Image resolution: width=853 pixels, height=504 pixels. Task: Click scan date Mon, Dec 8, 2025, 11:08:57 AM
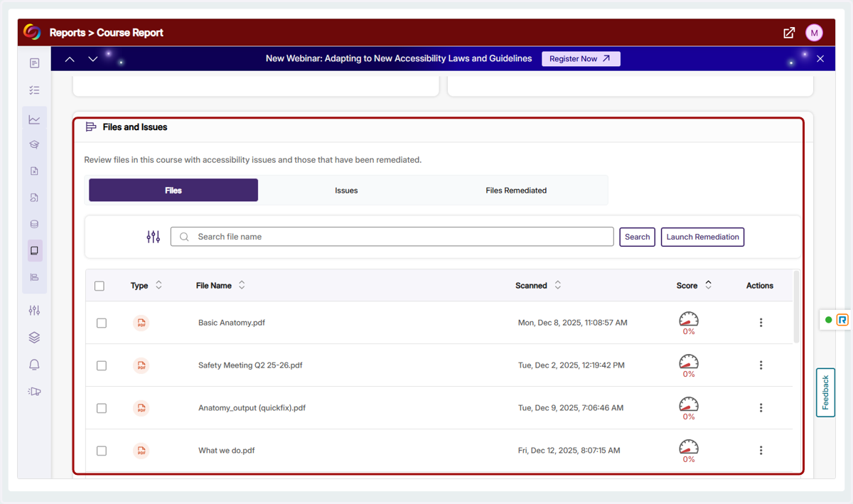pos(573,323)
